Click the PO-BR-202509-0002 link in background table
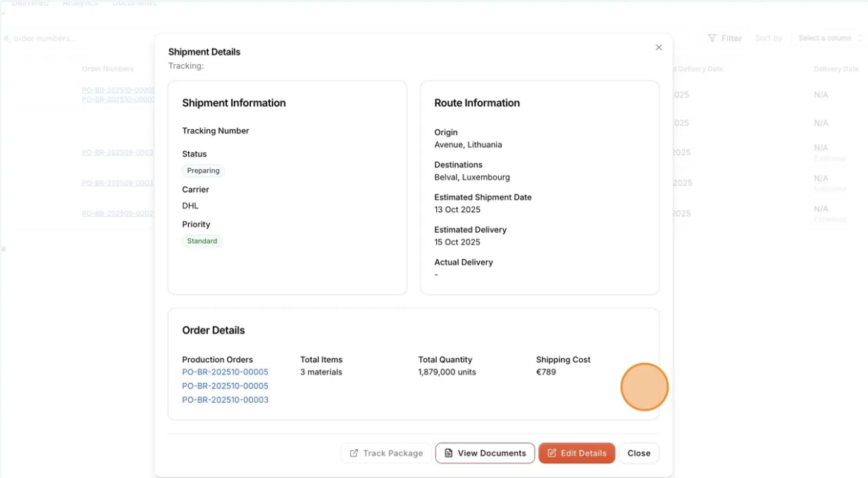This screenshot has width=868, height=478. (118, 213)
